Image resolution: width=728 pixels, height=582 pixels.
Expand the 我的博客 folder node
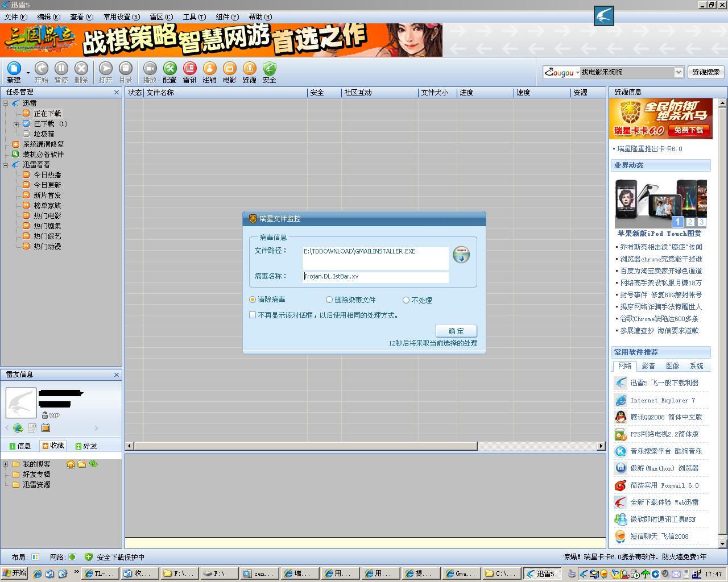point(6,464)
